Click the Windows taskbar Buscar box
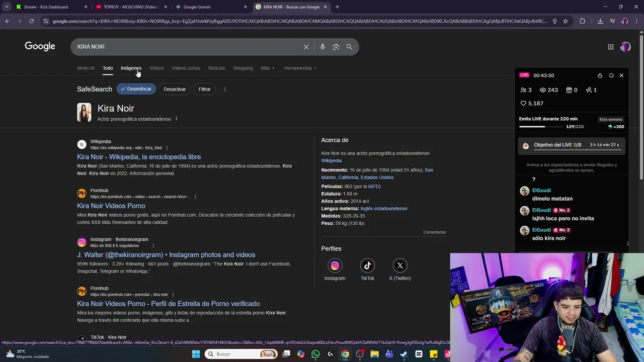Image resolution: width=644 pixels, height=362 pixels. click(x=242, y=354)
